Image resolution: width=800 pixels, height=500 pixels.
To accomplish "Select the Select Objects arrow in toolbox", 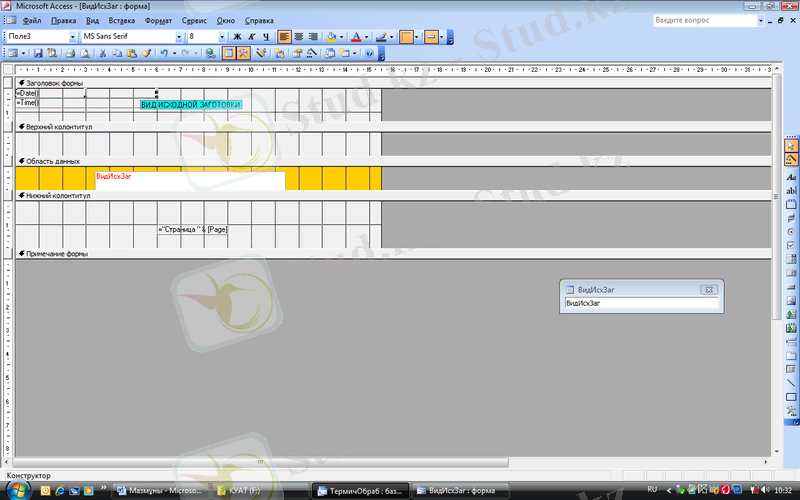I will click(x=791, y=146).
